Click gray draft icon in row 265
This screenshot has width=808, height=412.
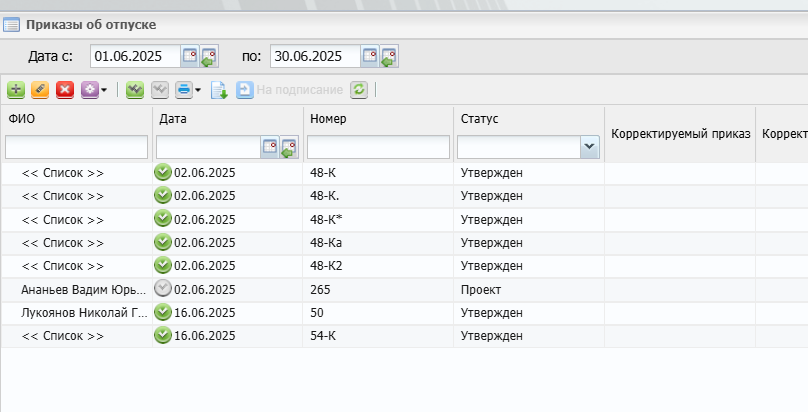point(163,288)
